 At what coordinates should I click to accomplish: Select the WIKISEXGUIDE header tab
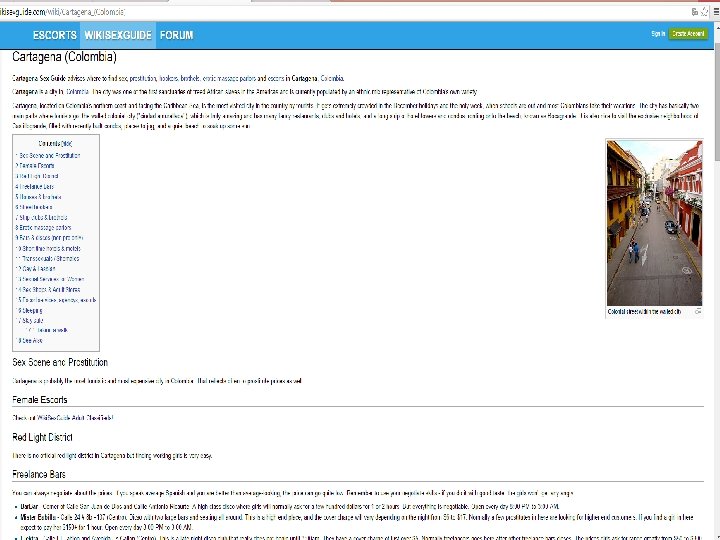click(118, 35)
